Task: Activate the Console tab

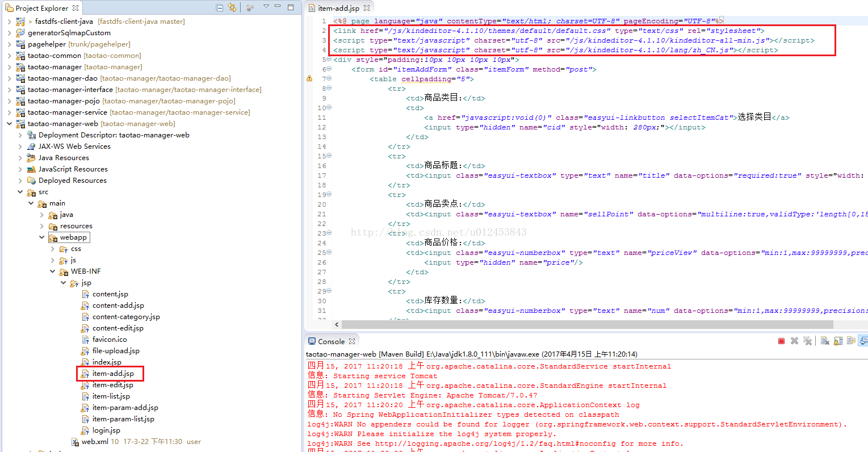Action: tap(331, 341)
